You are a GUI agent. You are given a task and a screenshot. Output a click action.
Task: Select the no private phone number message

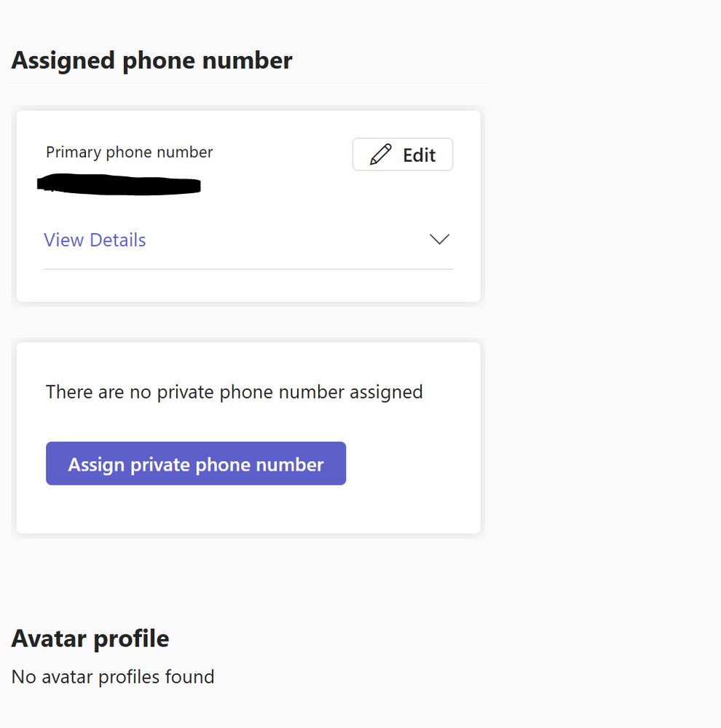tap(234, 392)
